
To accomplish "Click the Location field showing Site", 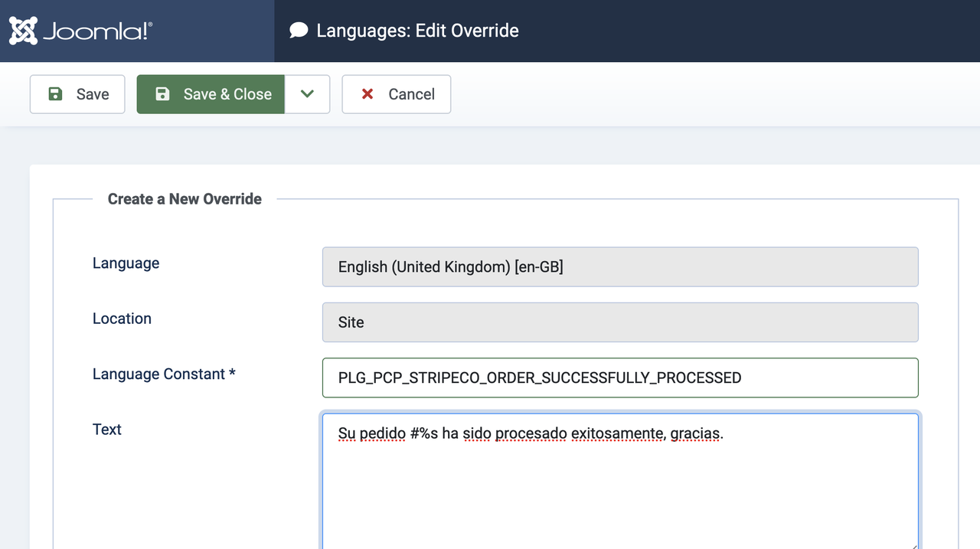I will tap(619, 322).
